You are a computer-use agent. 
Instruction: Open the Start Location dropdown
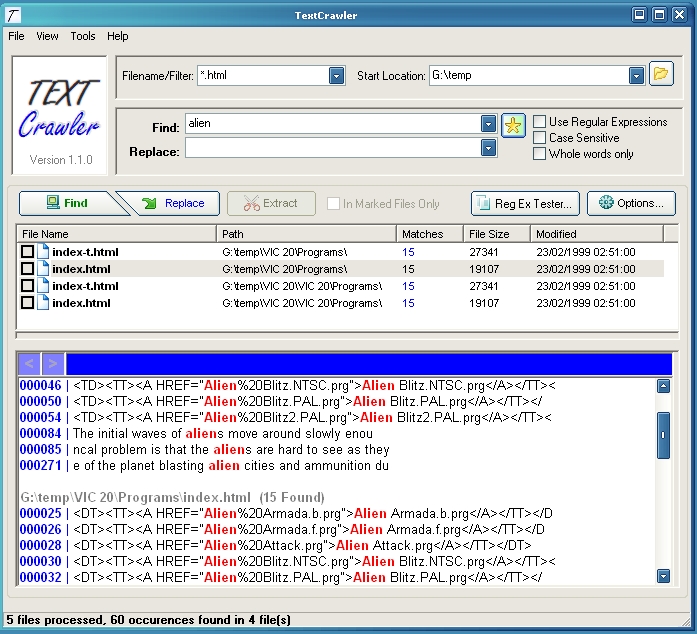[636, 76]
